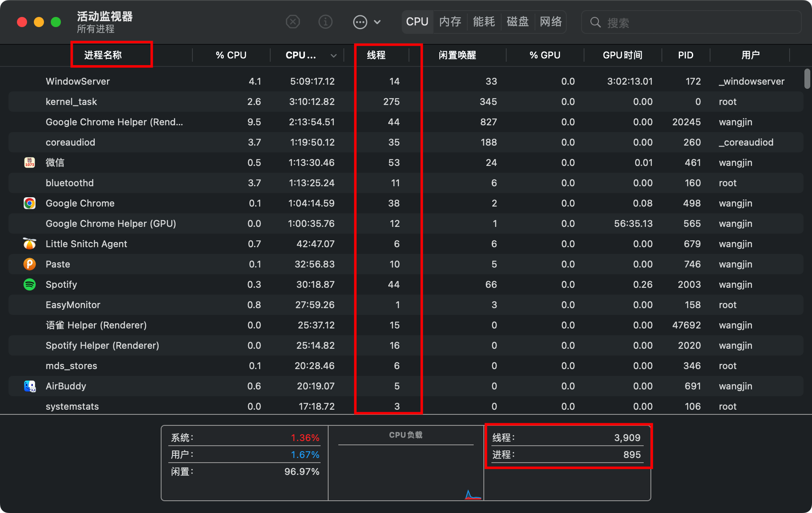
Task: Click the Spotify app icon
Action: tap(30, 284)
